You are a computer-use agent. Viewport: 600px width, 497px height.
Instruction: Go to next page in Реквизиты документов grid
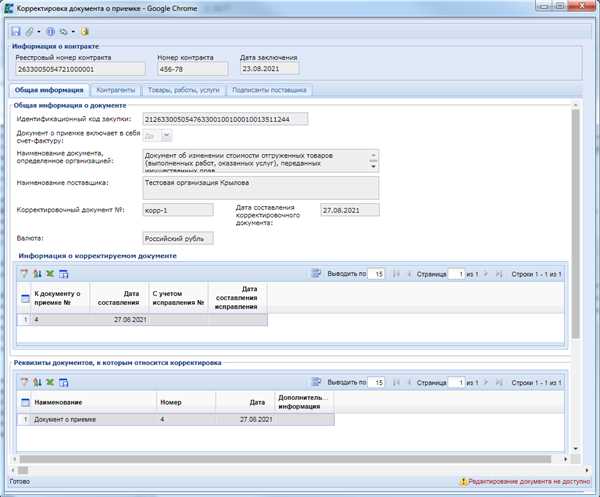tap(486, 383)
